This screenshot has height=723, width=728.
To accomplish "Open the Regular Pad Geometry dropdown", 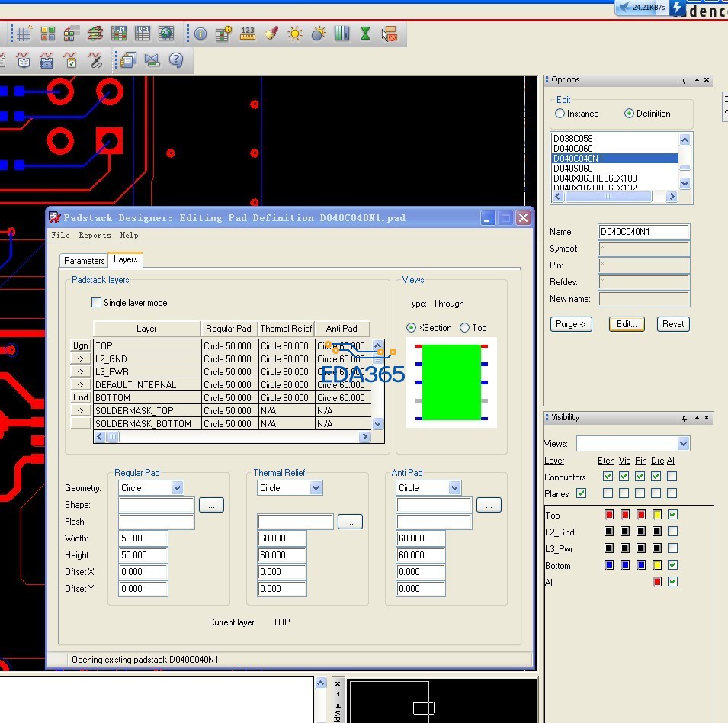I will pos(177,488).
